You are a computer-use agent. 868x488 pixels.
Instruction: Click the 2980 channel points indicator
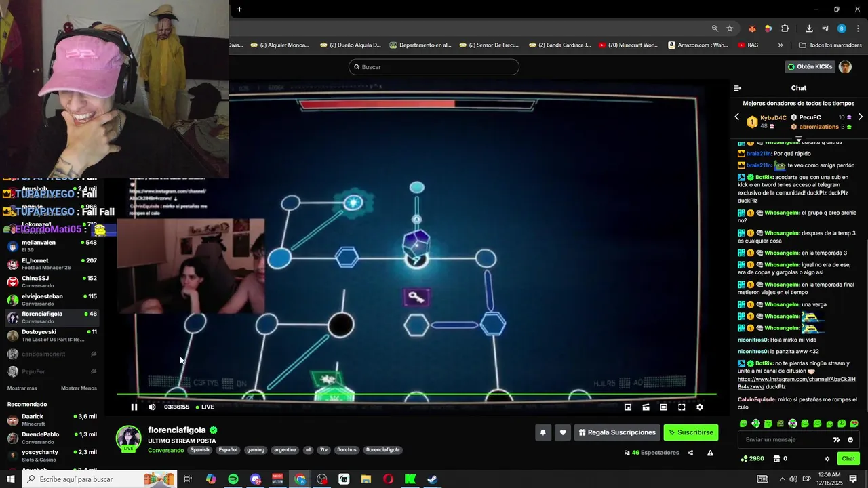(752, 459)
